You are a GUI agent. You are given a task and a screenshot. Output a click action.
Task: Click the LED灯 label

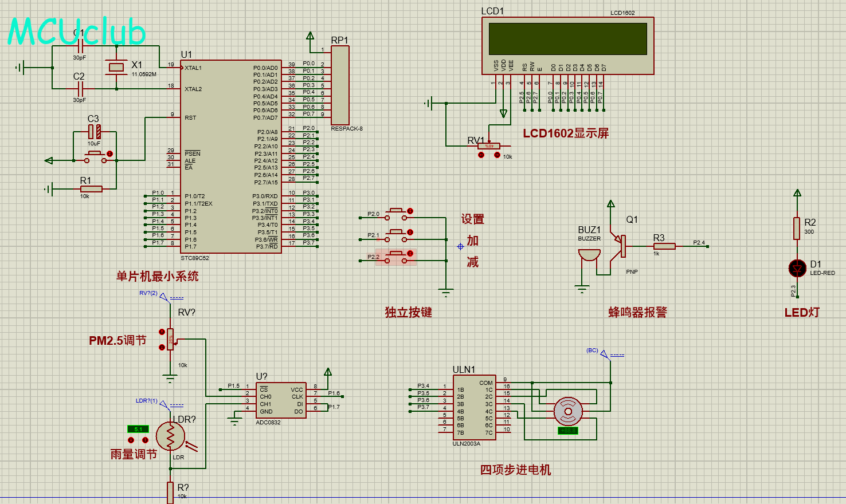tap(802, 313)
